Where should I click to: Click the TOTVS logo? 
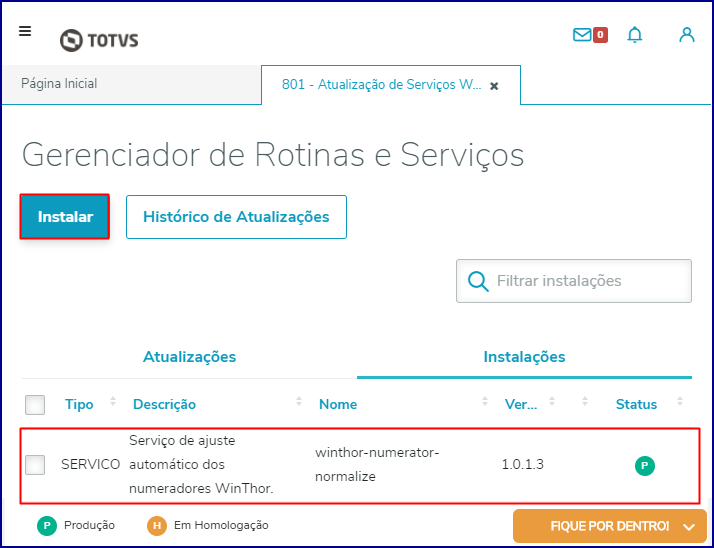pyautogui.click(x=99, y=41)
